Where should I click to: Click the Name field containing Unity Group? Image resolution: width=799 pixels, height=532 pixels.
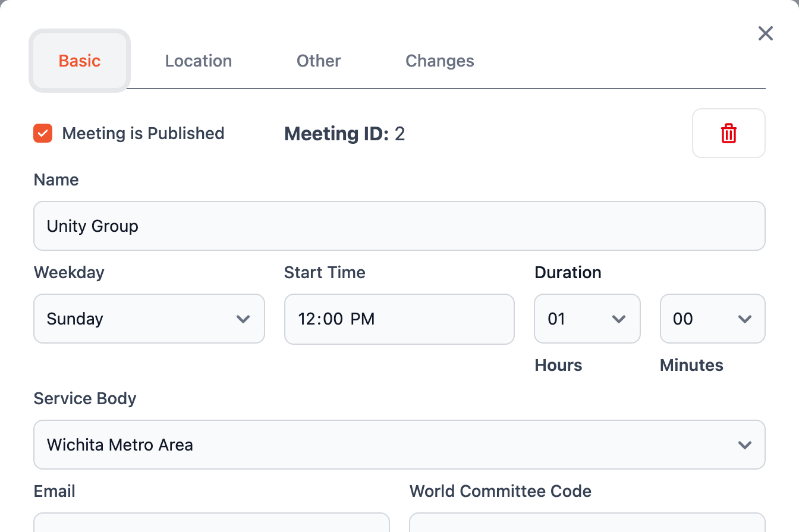(400, 226)
